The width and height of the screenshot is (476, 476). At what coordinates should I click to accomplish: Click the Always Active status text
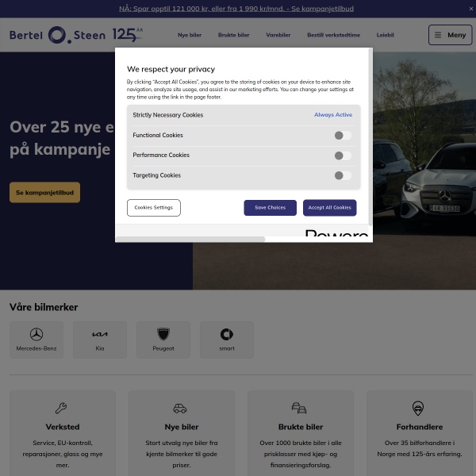point(333,115)
